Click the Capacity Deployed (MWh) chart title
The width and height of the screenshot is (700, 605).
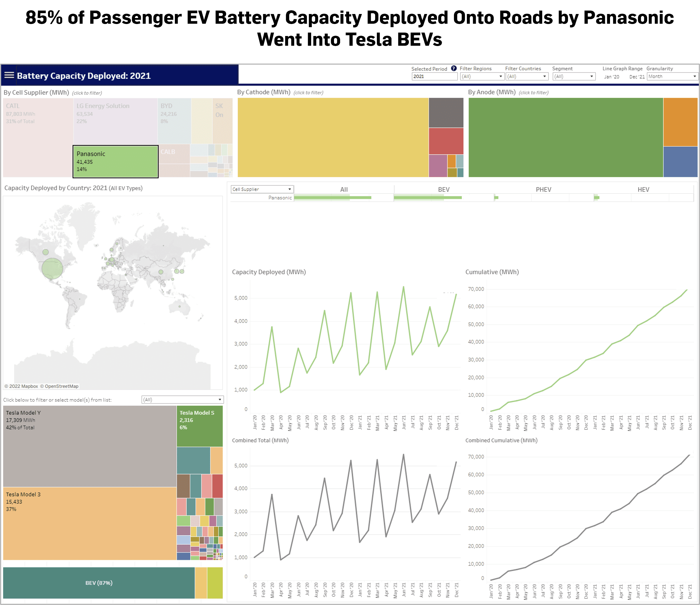[269, 272]
